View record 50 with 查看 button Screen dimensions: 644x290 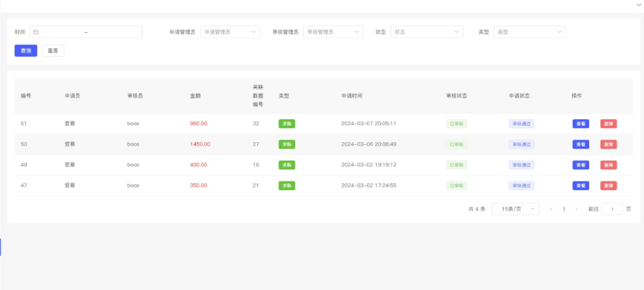[580, 144]
